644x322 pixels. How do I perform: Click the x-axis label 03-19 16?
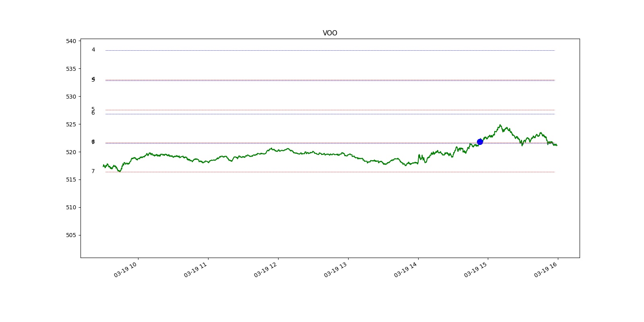(546, 270)
